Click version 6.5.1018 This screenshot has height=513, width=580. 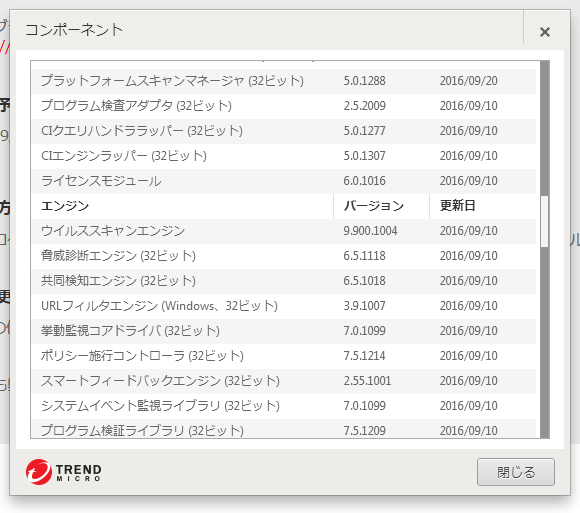pyautogui.click(x=364, y=281)
